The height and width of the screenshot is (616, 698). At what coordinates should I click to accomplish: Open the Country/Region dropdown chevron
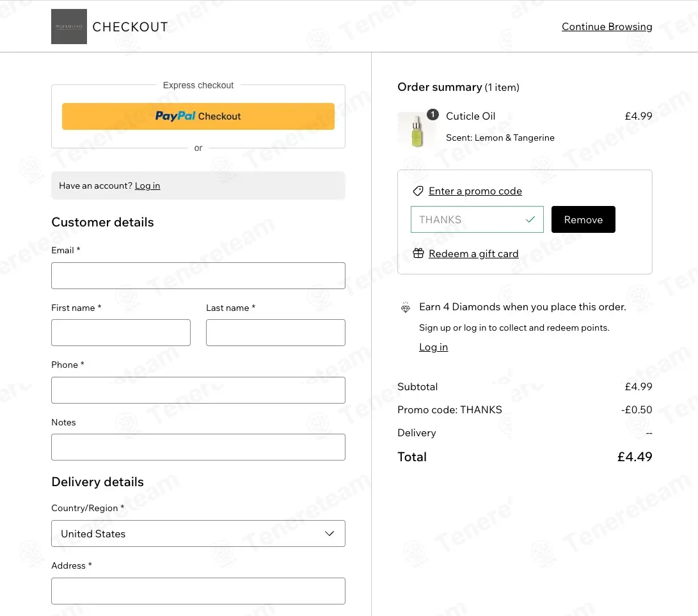329,533
